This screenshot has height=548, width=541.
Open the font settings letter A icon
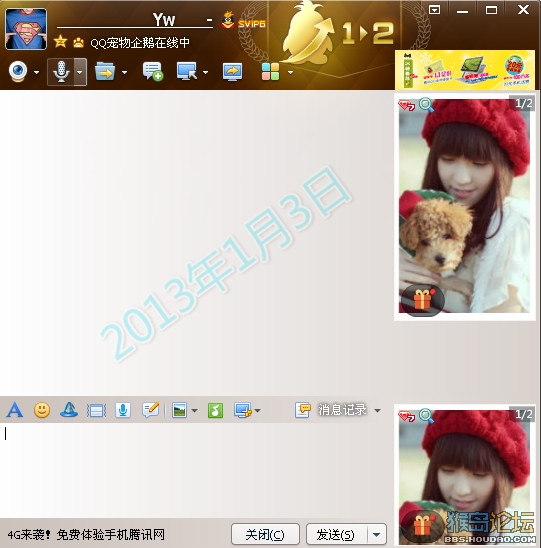[x=15, y=410]
